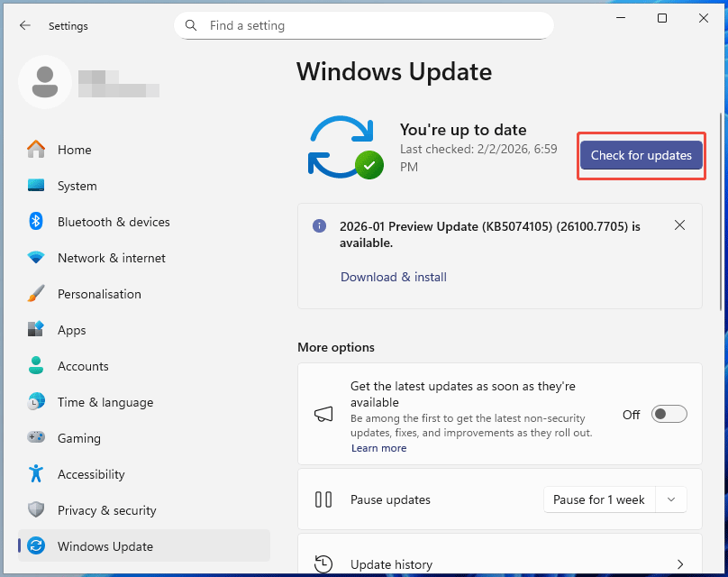Dismiss the preview update notification
This screenshot has height=577, width=728.
point(679,225)
